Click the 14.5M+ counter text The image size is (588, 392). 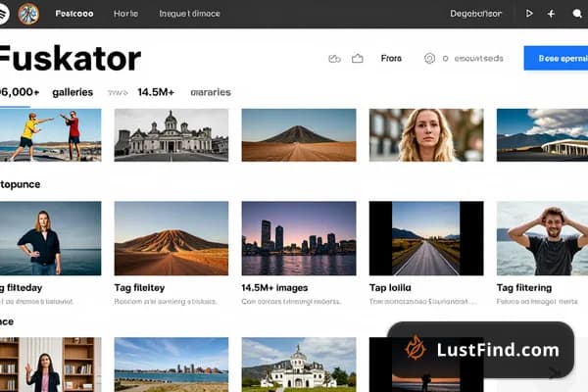click(156, 92)
